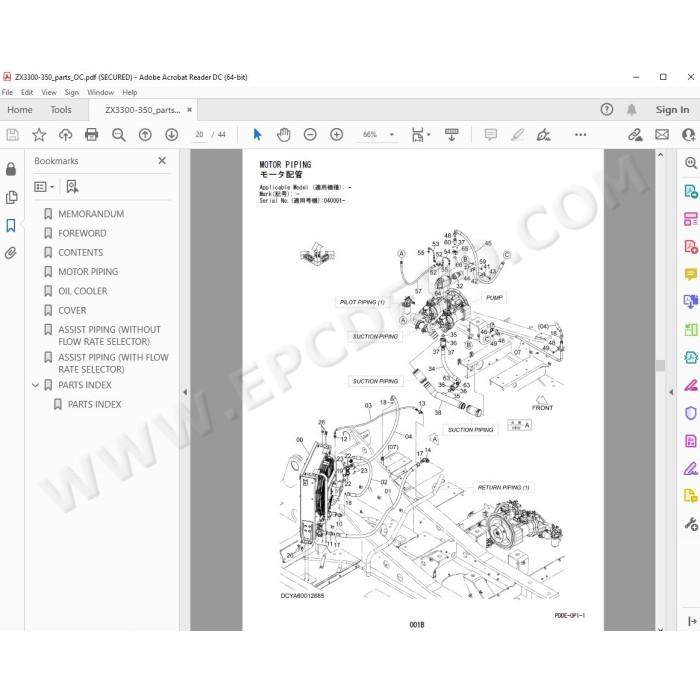Close the Bookmarks panel
This screenshot has width=700, height=700.
[x=162, y=160]
